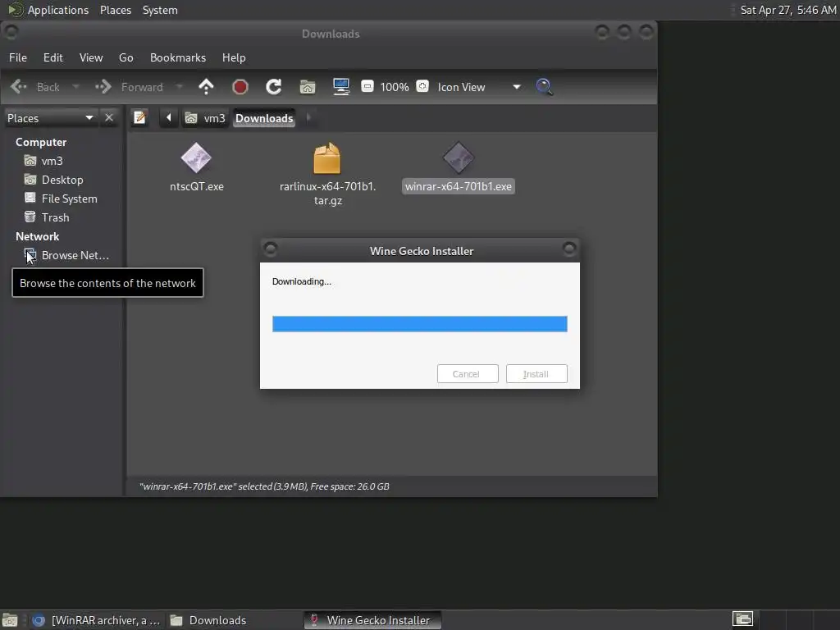Close the Places side pane
840x630 pixels.
point(109,118)
